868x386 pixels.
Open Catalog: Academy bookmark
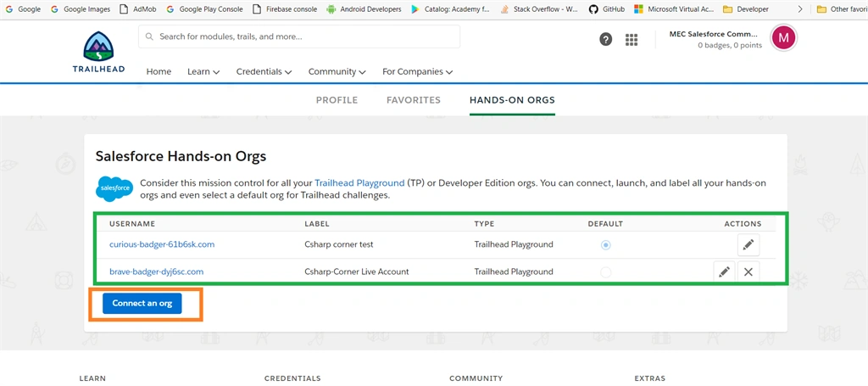450,8
